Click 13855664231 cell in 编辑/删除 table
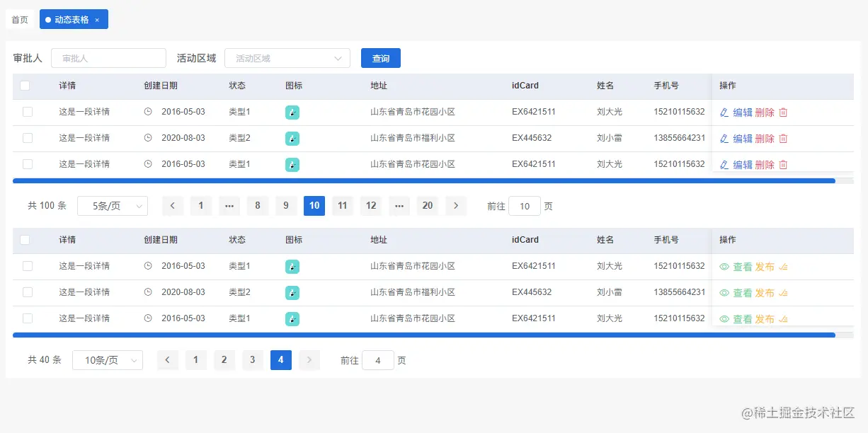Screen dimensions: 868x433 tap(680, 138)
